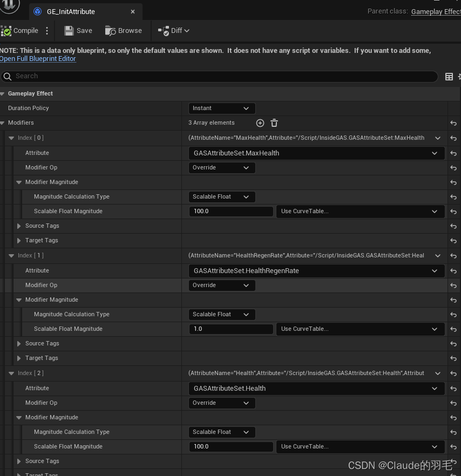
Task: Collapse the Modifiers array
Action: click(x=3, y=123)
